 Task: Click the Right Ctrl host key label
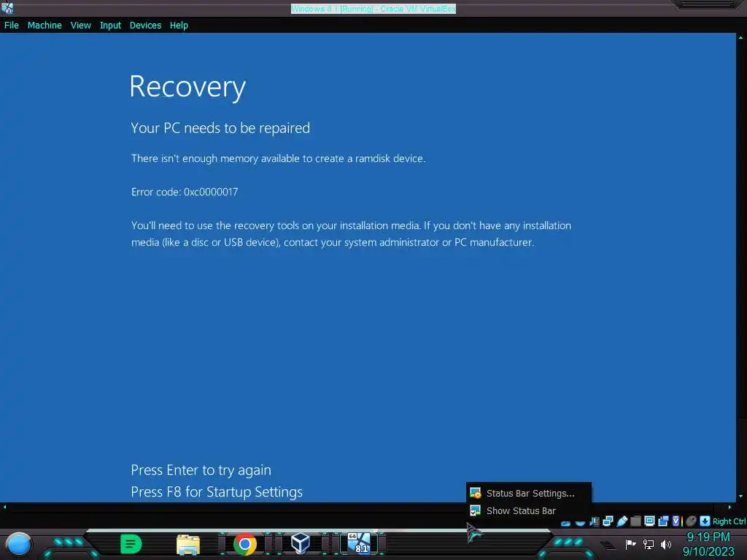point(729,521)
